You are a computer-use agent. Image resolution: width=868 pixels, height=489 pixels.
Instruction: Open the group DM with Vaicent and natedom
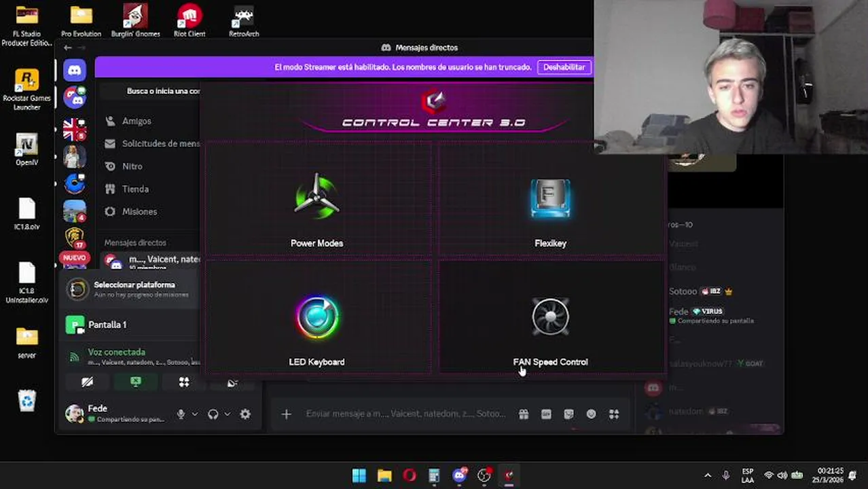152,261
